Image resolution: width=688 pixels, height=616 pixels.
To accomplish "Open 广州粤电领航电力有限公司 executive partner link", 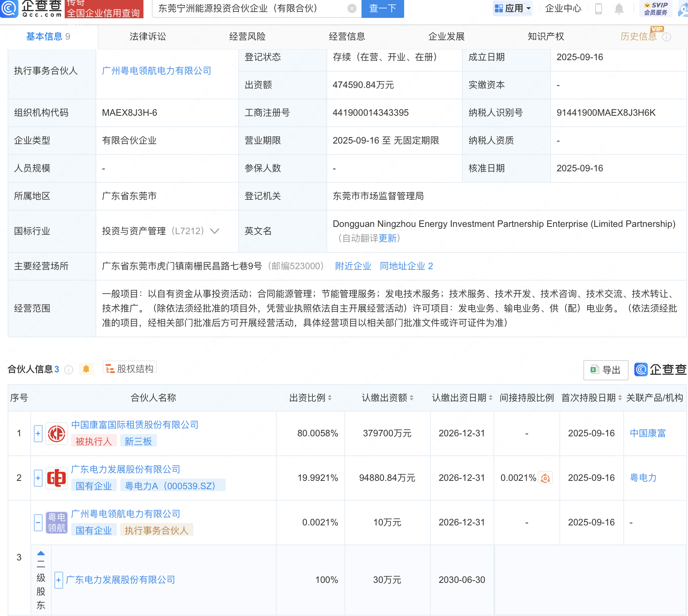I will pos(157,71).
